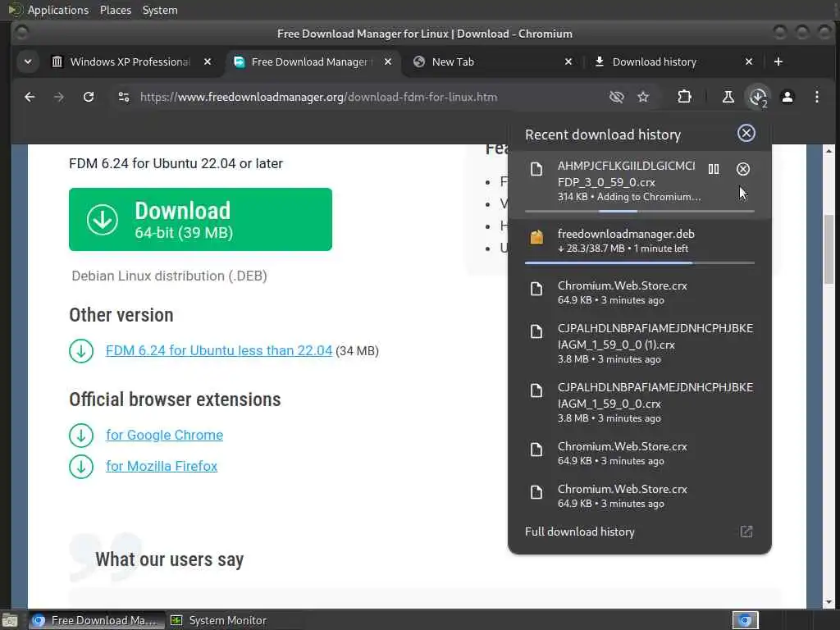Click download icon beside Ubuntu less than 22.04
The height and width of the screenshot is (630, 840).
(x=81, y=351)
